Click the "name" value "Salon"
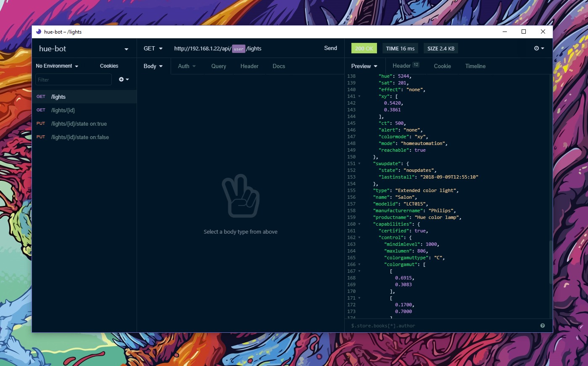 click(x=405, y=197)
